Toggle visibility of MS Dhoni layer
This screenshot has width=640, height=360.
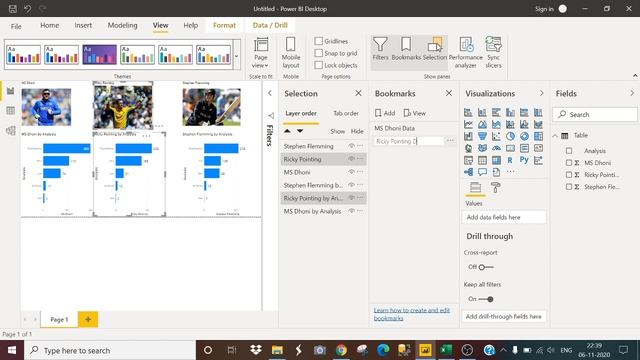tap(351, 172)
